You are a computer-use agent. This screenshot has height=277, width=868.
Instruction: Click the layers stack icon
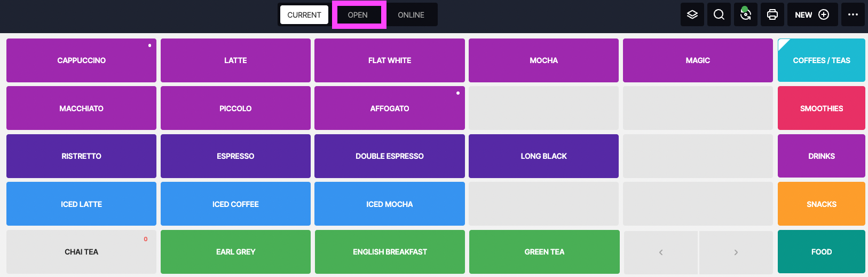pyautogui.click(x=692, y=14)
